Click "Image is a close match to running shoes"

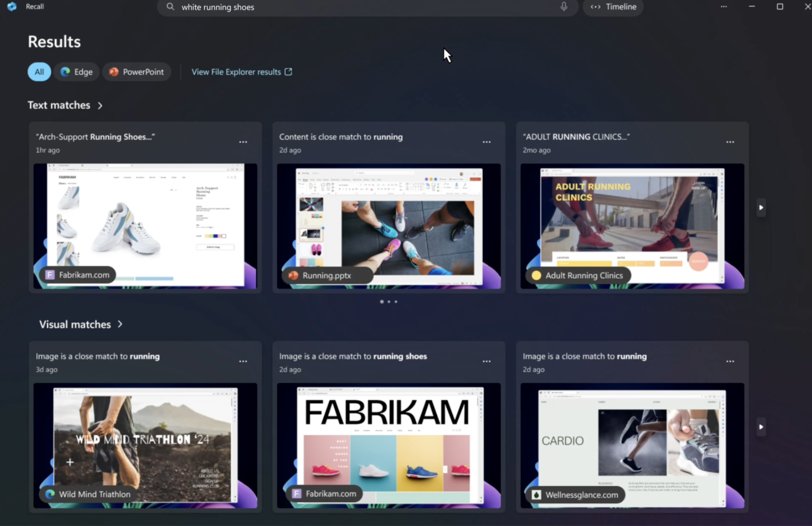(353, 356)
